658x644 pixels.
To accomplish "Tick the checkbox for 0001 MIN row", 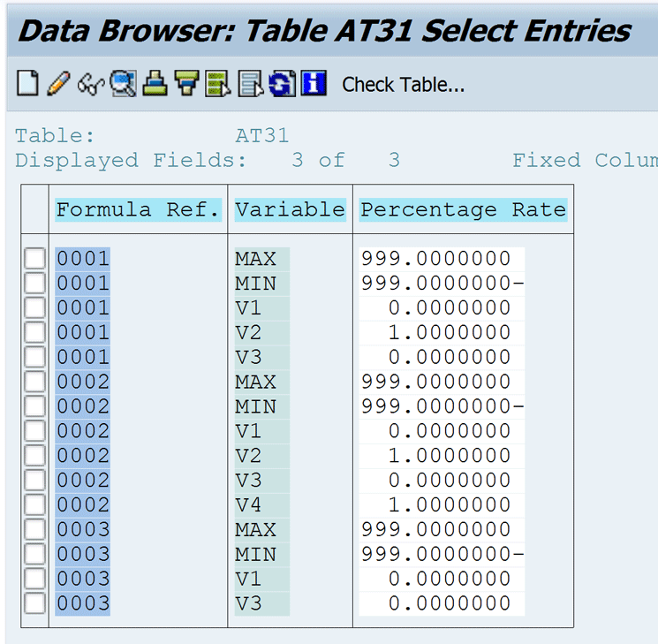I will (x=34, y=283).
